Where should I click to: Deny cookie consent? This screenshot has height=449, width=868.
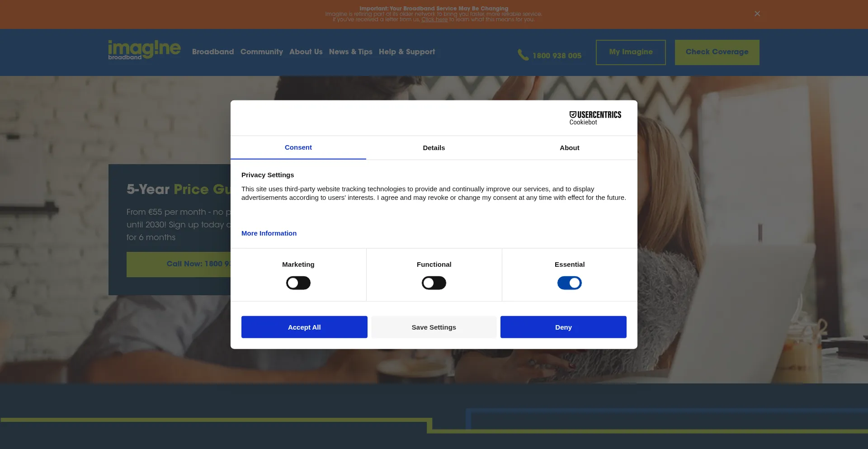tap(563, 327)
